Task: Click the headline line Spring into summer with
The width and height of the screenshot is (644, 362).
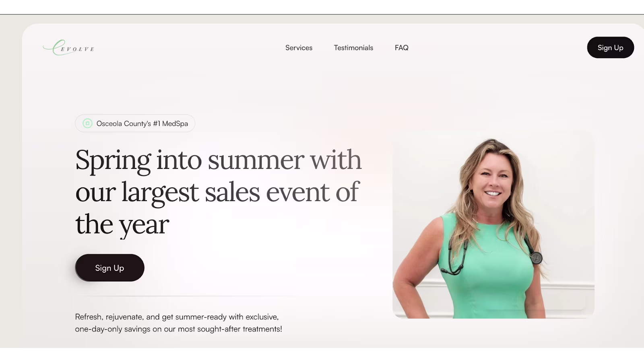Action: pyautogui.click(x=218, y=160)
